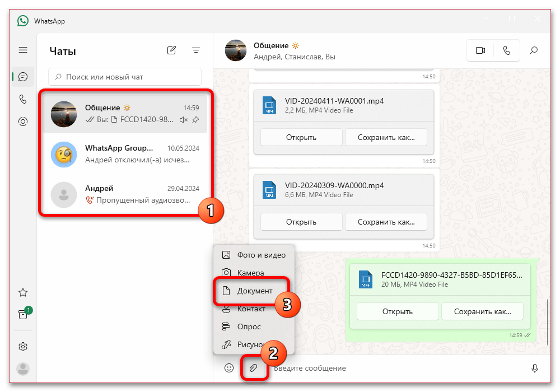Click Открыть for VID-20240411-WA0001.mp4
The height and width of the screenshot is (392, 560).
301,137
